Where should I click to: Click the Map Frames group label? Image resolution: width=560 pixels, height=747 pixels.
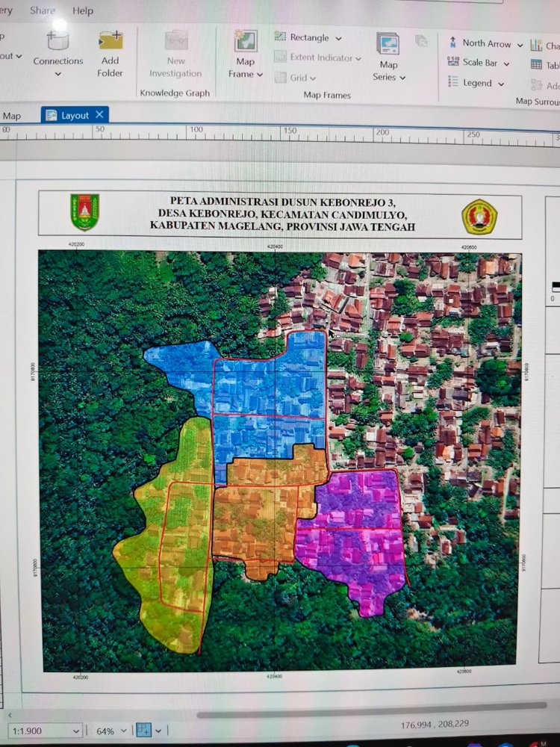coord(327,96)
